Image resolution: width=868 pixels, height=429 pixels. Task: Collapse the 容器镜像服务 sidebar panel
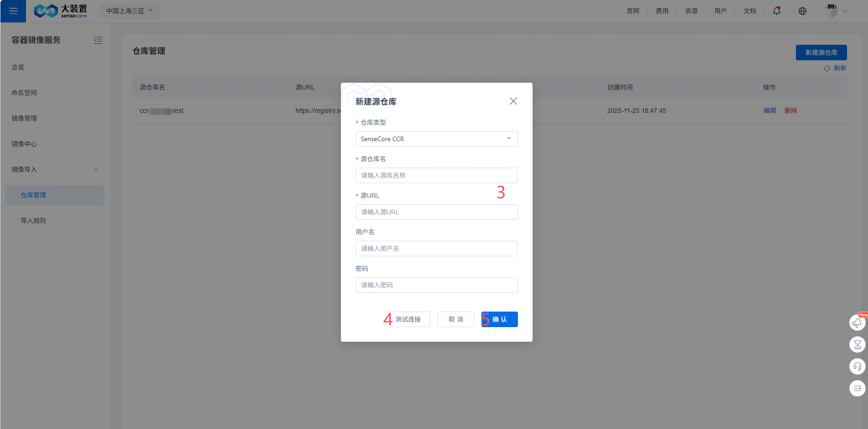98,40
